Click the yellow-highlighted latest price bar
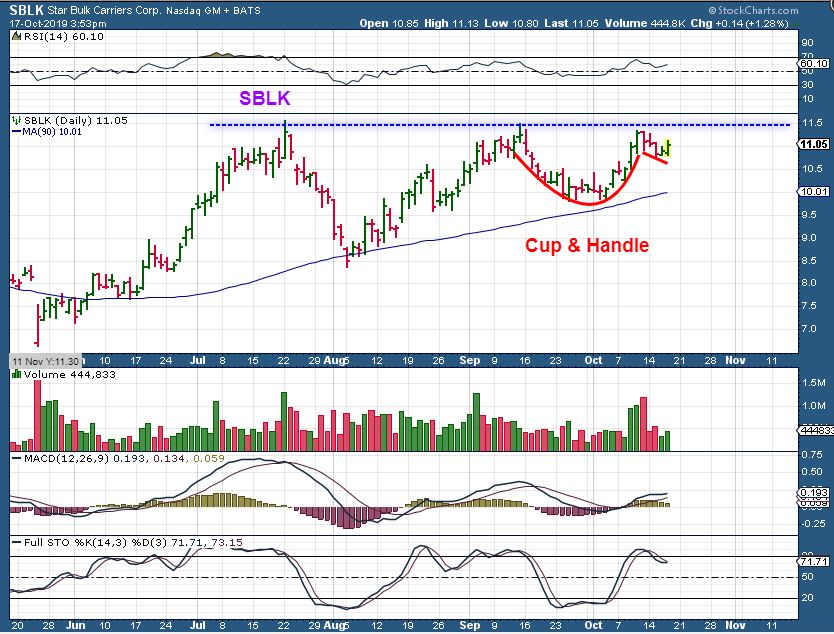Image resolution: width=834 pixels, height=634 pixels. [668, 147]
